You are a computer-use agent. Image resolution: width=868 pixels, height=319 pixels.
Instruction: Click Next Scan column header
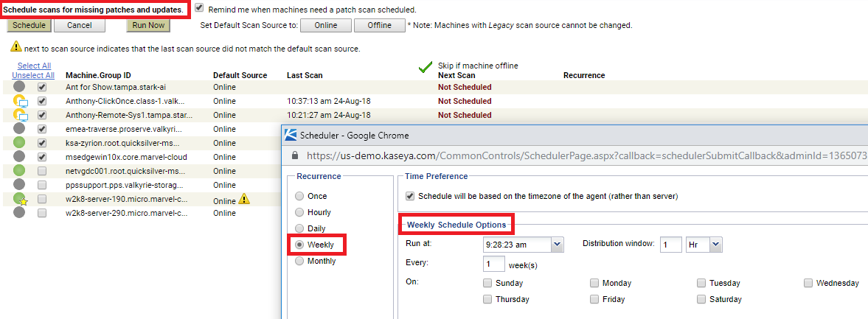456,76
